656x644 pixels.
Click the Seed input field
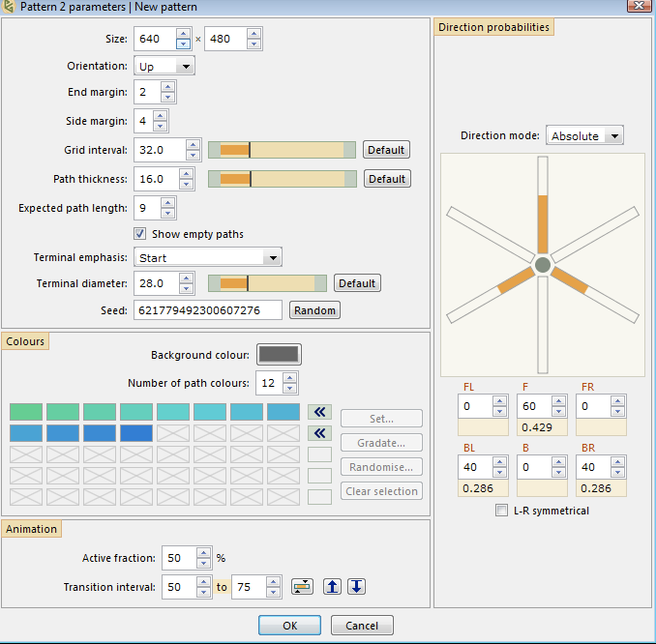208,310
